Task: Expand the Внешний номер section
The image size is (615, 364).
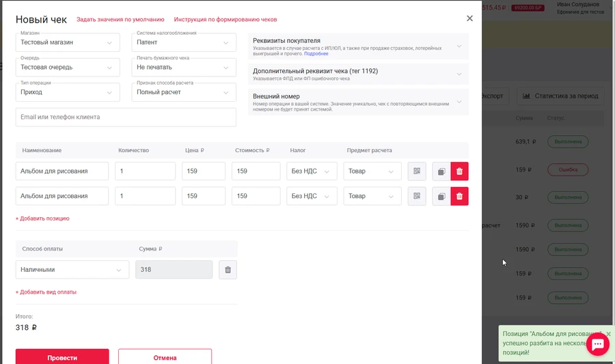Action: 358,102
